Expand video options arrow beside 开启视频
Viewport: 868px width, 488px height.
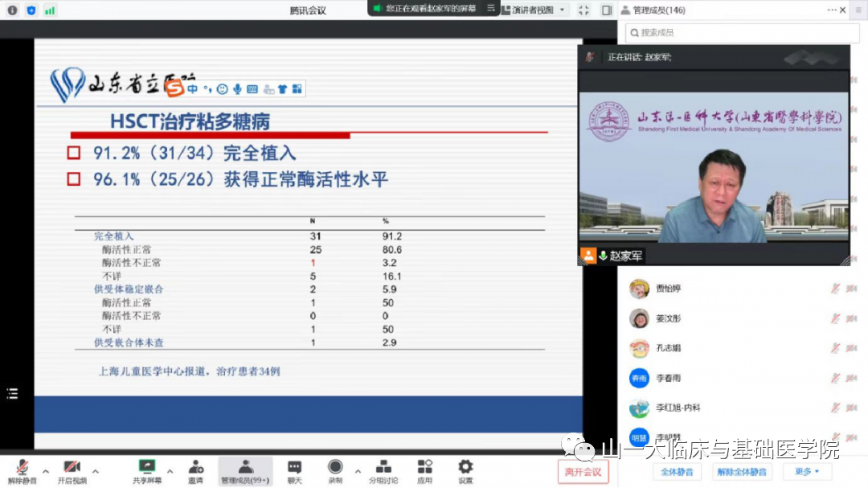click(96, 471)
